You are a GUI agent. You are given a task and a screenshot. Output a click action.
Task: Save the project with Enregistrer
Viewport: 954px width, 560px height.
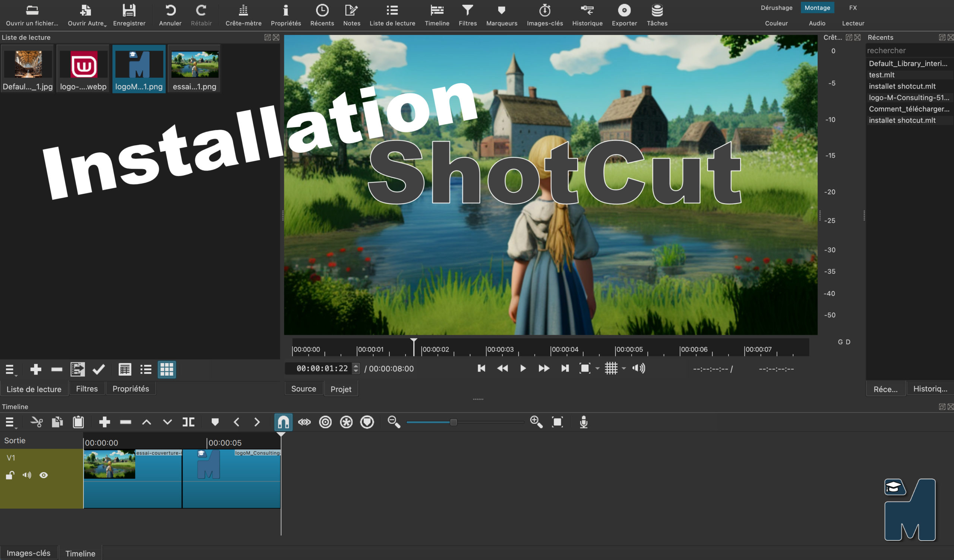[x=129, y=15]
